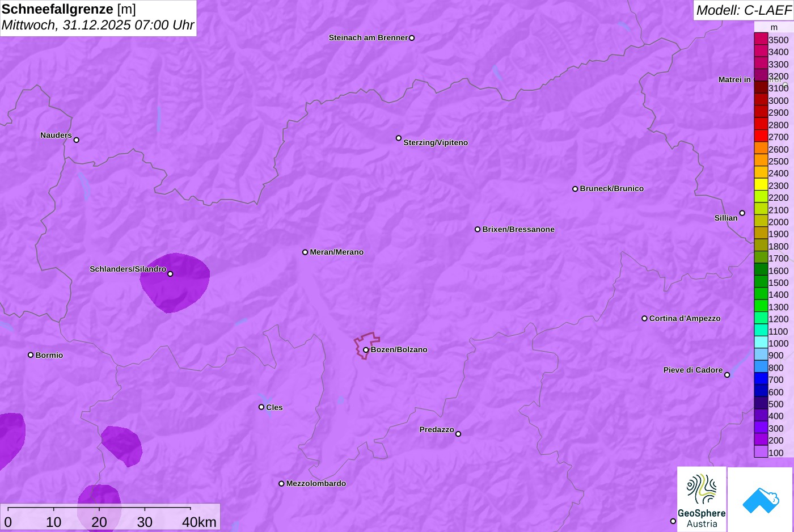This screenshot has width=794, height=532.
Task: Click the Nauders location dot
Action: [x=77, y=140]
